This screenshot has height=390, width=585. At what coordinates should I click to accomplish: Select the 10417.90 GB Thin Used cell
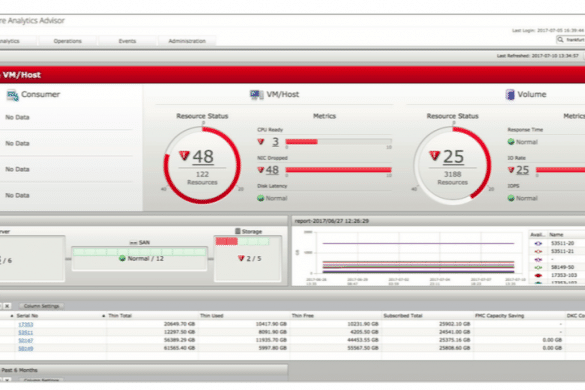pos(271,324)
